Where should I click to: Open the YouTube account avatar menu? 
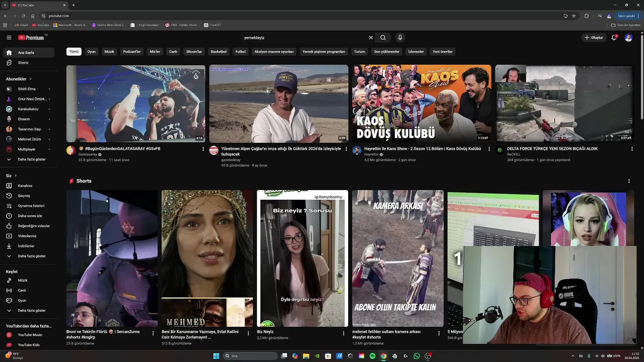(x=628, y=38)
